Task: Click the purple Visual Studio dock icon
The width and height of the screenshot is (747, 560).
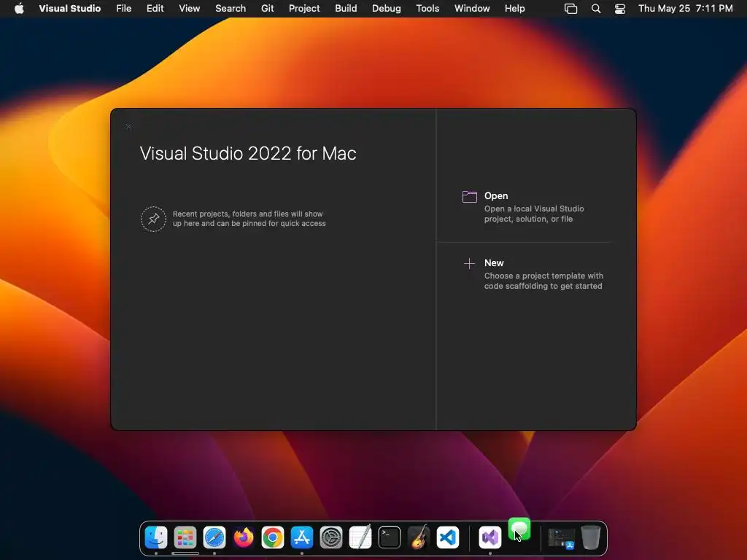Action: (490, 537)
